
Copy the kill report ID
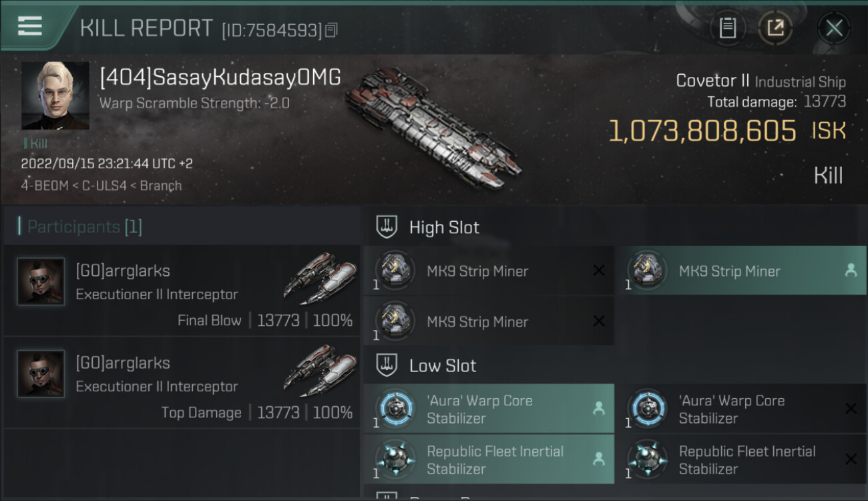[332, 30]
